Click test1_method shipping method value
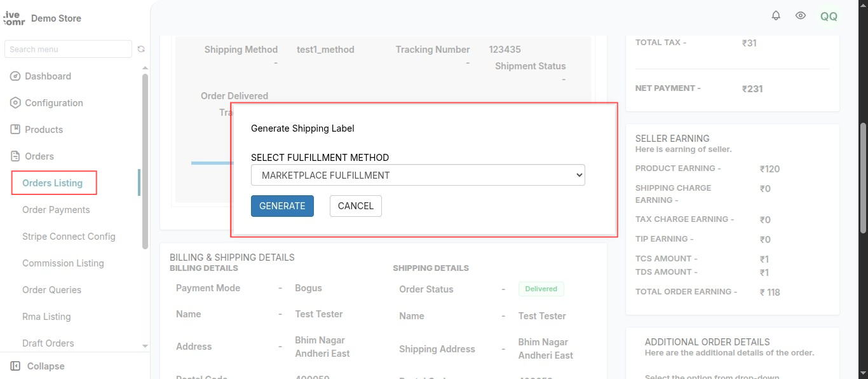The width and height of the screenshot is (868, 379). pyautogui.click(x=325, y=50)
